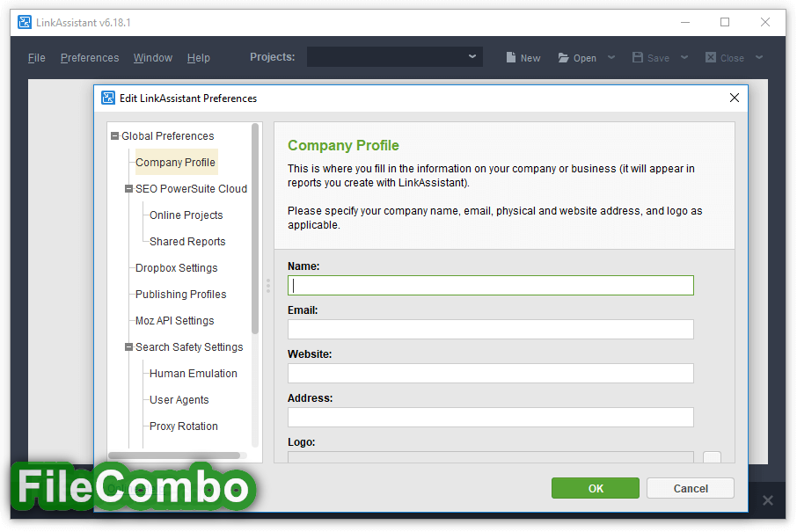
Task: Click the New project icon in toolbar
Action: (x=511, y=57)
